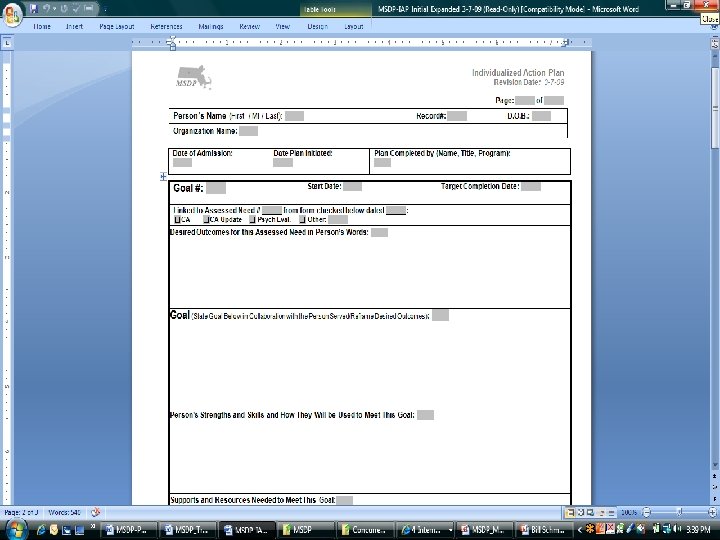
Task: Launch Internet Explorer from Quick Launch
Action: pyautogui.click(x=41, y=530)
